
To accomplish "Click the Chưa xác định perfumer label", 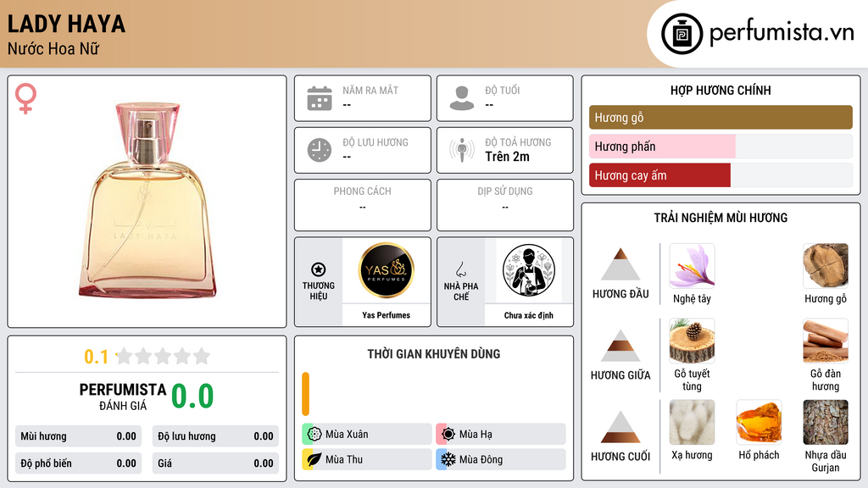I will 529,315.
